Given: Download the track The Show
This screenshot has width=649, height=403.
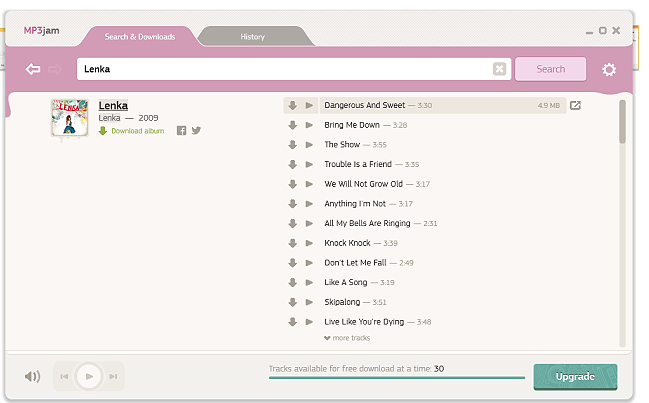Looking at the screenshot, I should [293, 145].
